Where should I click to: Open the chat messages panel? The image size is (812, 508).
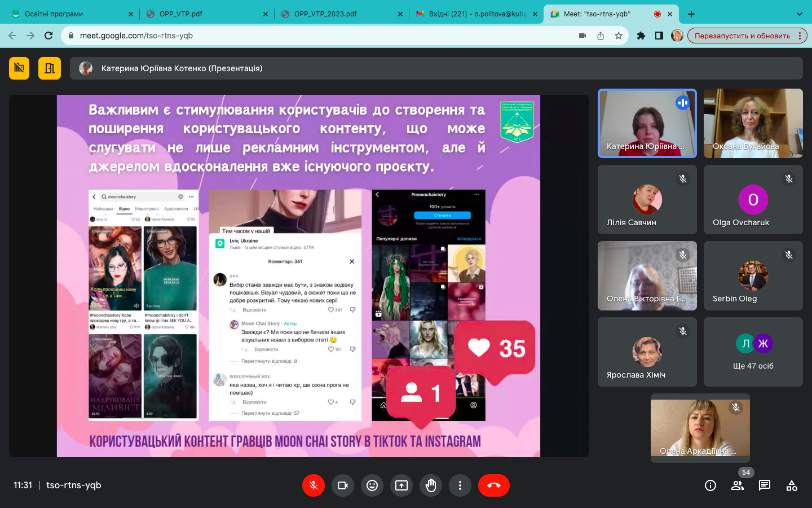pos(765,485)
